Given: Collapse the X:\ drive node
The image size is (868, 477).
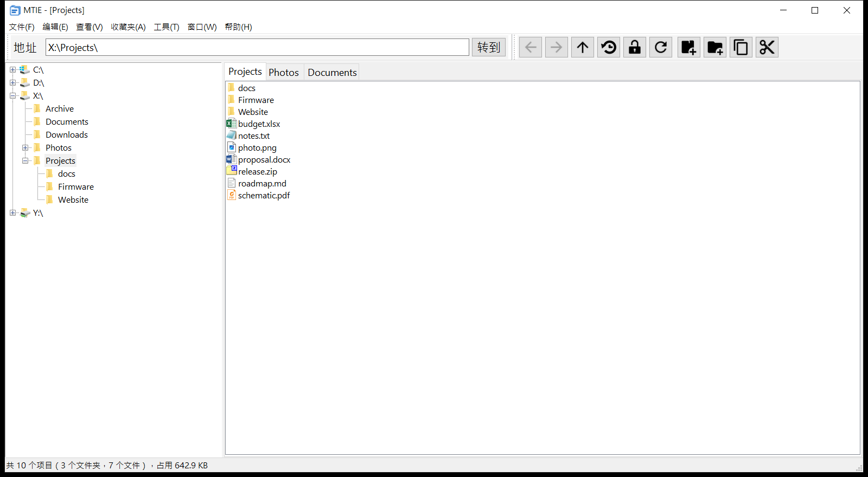Looking at the screenshot, I should pos(12,96).
